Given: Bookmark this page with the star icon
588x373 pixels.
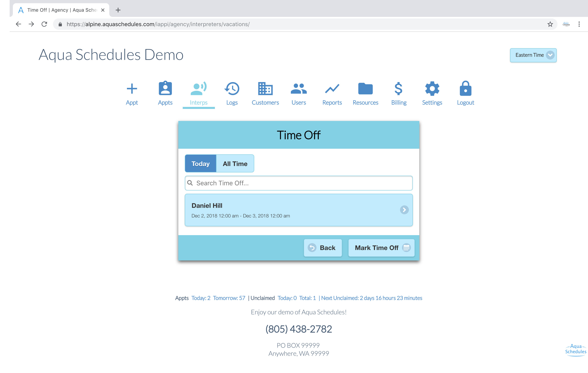Looking at the screenshot, I should pyautogui.click(x=550, y=24).
